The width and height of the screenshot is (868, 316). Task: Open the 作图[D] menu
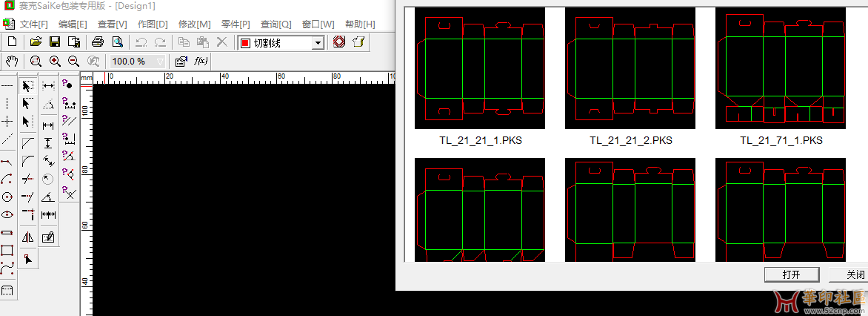(x=153, y=24)
